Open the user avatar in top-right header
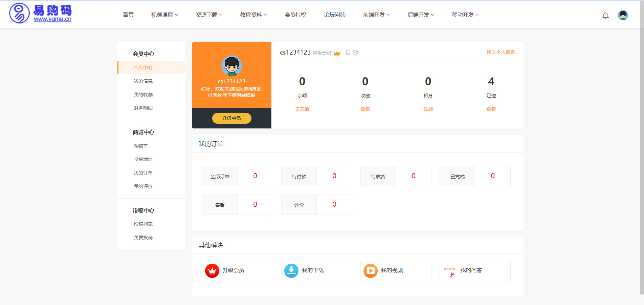Image resolution: width=644 pixels, height=305 pixels. point(623,15)
